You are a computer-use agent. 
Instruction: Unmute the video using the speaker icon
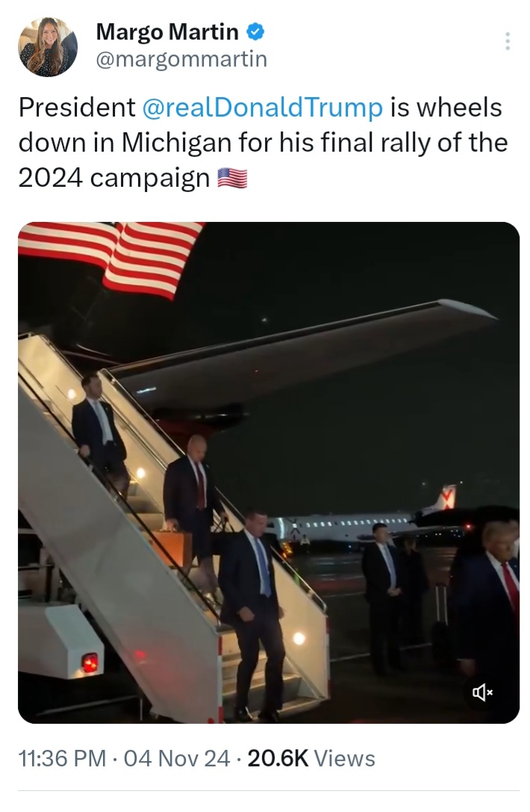pos(482,692)
